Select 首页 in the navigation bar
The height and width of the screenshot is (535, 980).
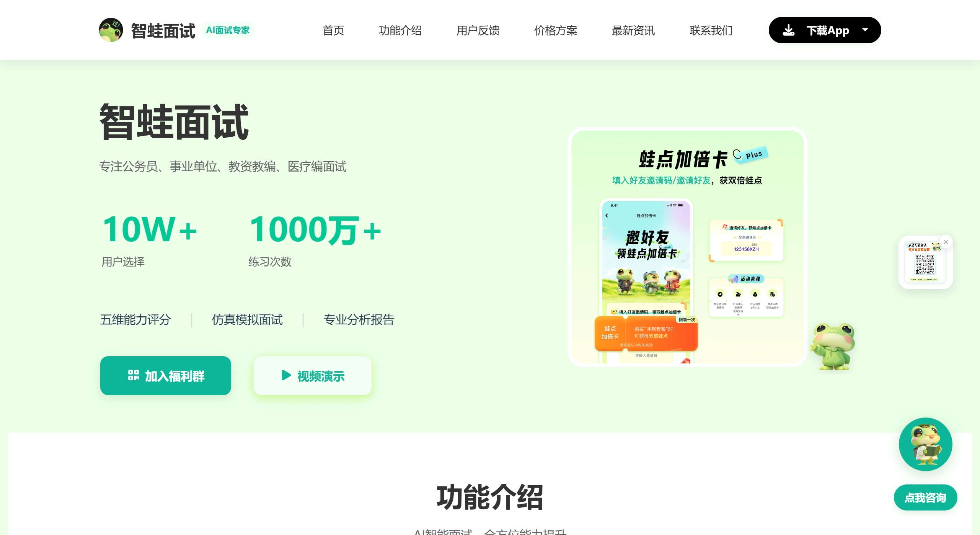(x=333, y=31)
